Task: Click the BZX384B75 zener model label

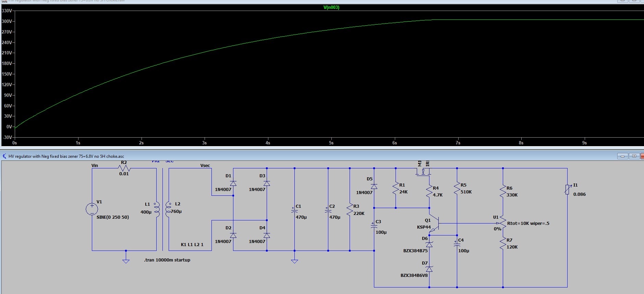Action: tap(415, 251)
